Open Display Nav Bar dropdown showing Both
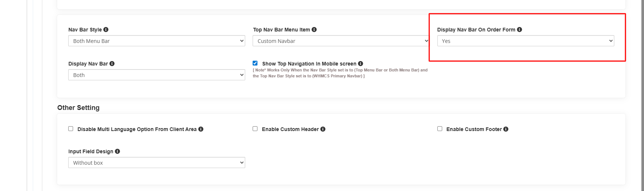The image size is (644, 191). click(x=157, y=75)
